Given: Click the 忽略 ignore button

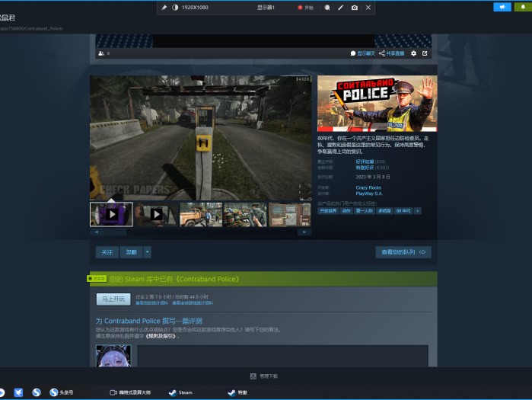Looking at the screenshot, I should tap(131, 252).
